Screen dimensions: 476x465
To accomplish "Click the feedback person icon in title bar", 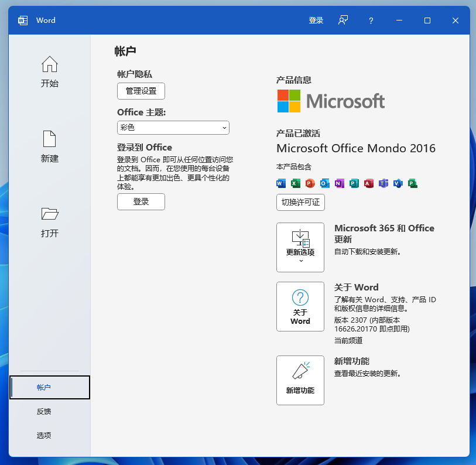I will (x=343, y=20).
